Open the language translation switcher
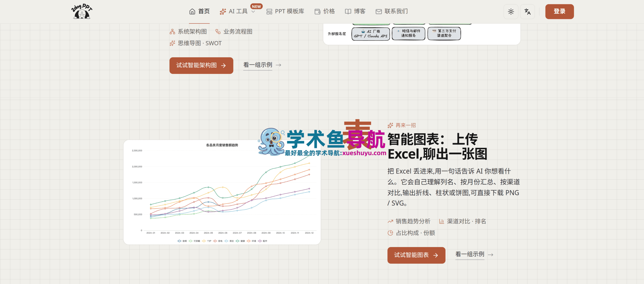The width and height of the screenshot is (644, 284). pos(527,12)
